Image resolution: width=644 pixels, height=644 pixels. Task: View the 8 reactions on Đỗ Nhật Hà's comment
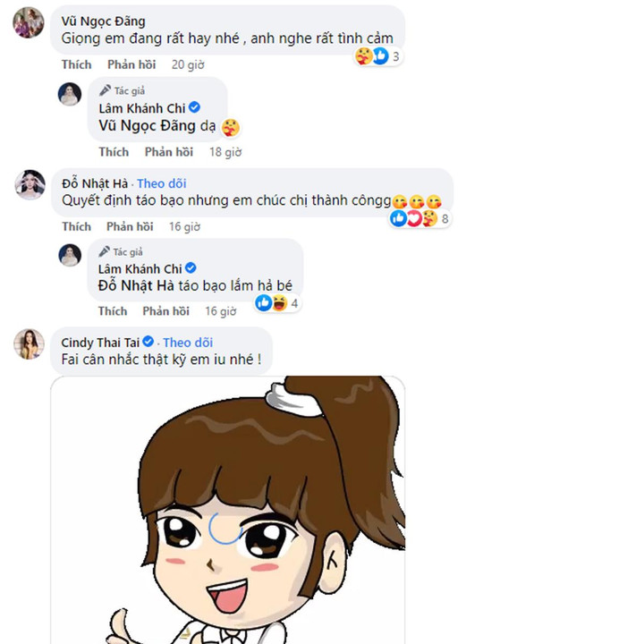(419, 218)
